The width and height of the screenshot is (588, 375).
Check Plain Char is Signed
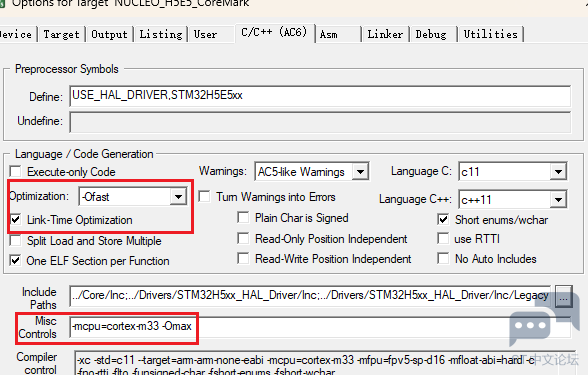[x=243, y=218]
